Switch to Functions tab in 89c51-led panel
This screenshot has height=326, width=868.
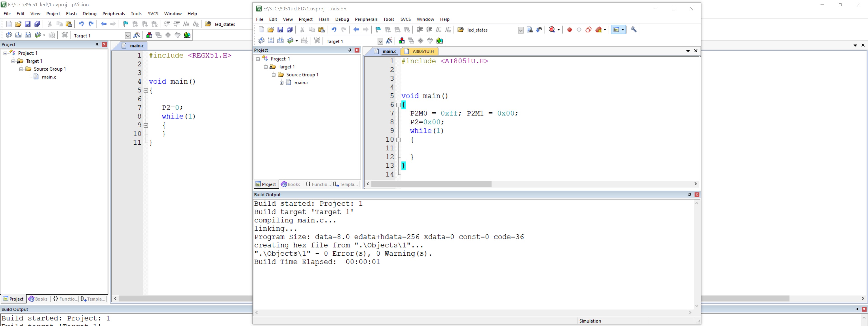pos(65,299)
